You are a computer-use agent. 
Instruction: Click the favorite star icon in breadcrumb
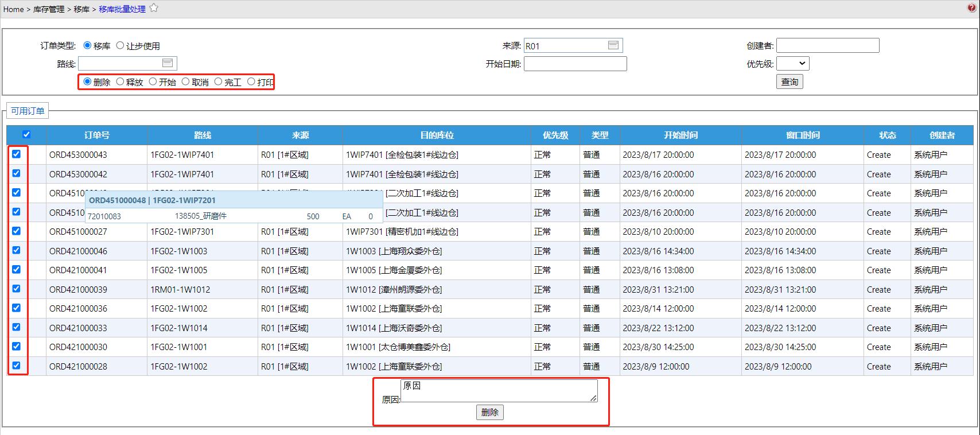(154, 8)
